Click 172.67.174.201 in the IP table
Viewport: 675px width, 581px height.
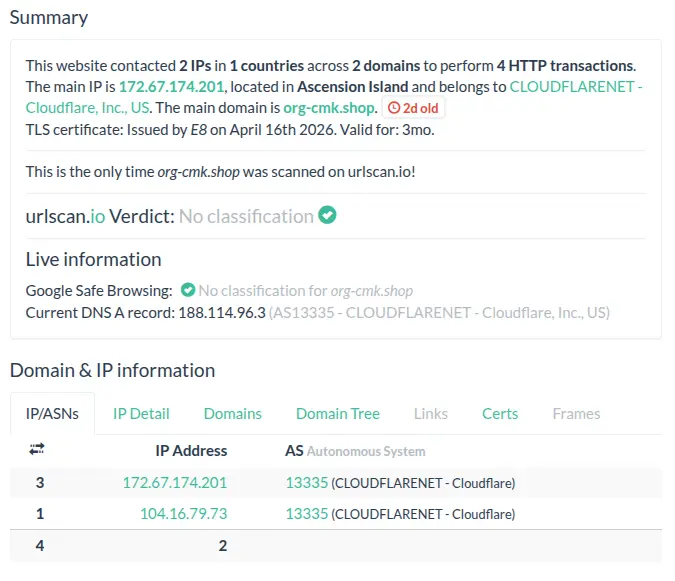175,482
